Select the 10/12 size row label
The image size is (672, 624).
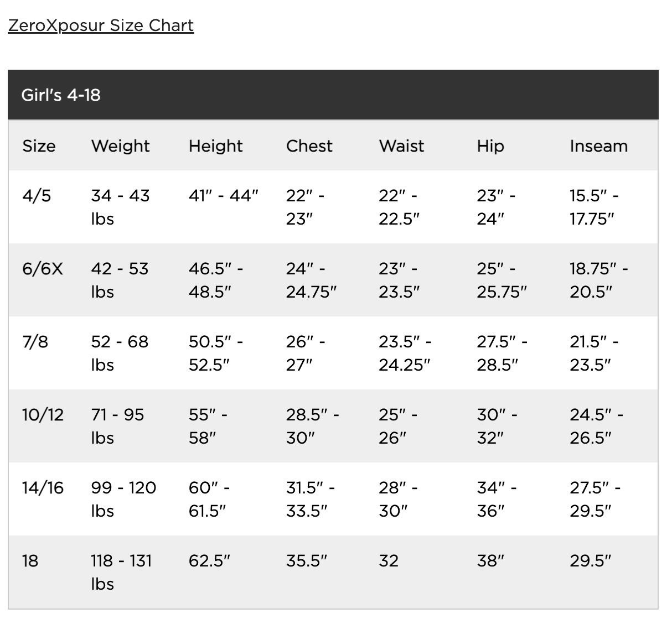click(43, 415)
